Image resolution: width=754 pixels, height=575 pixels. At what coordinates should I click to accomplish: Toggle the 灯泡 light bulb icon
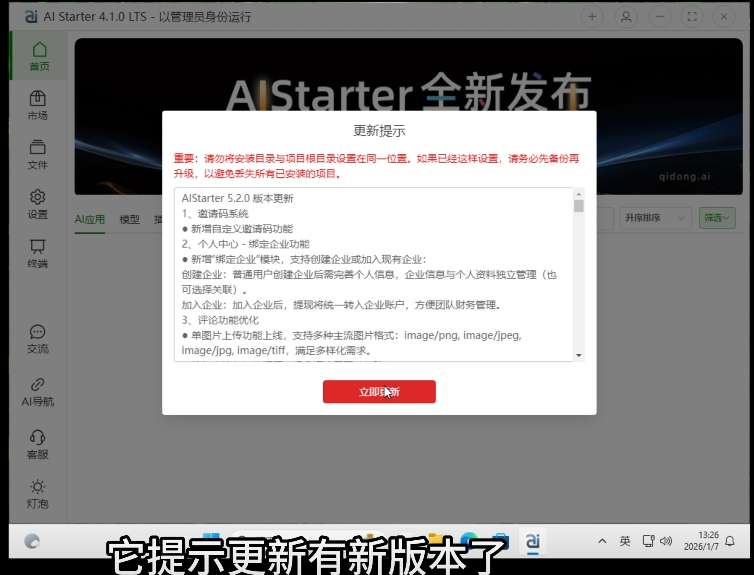(x=38, y=494)
